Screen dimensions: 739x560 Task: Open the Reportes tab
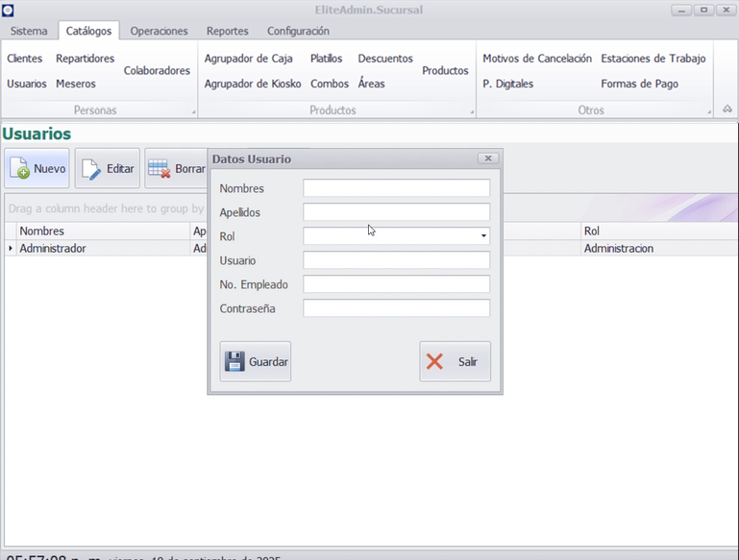227,31
